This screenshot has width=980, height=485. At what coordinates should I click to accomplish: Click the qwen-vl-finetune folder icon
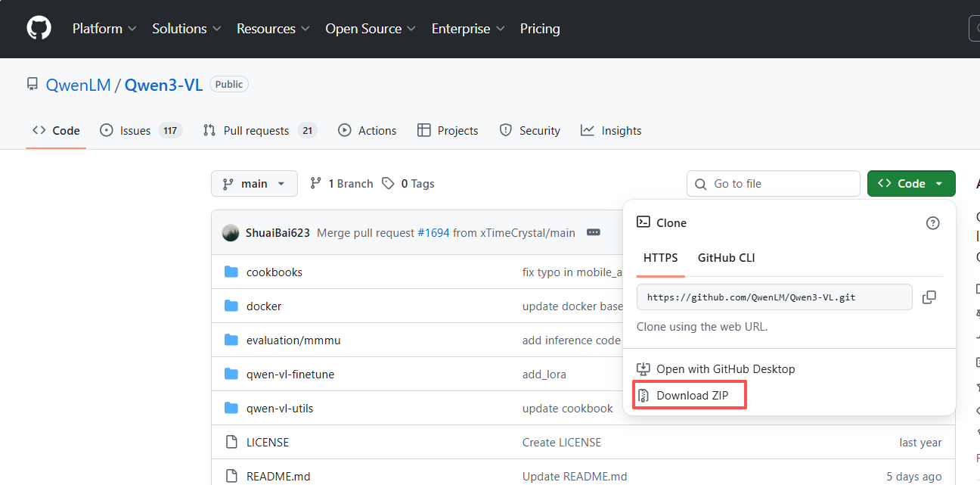(x=231, y=374)
